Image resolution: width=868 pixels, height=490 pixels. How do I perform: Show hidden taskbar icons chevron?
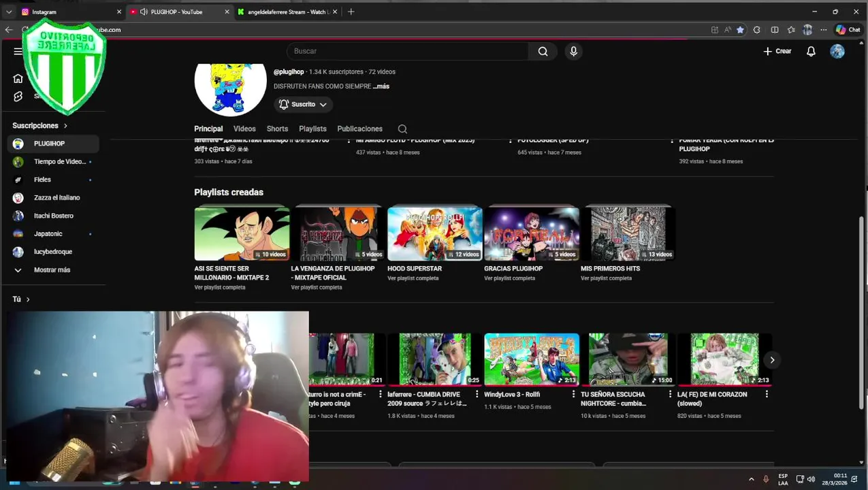751,479
